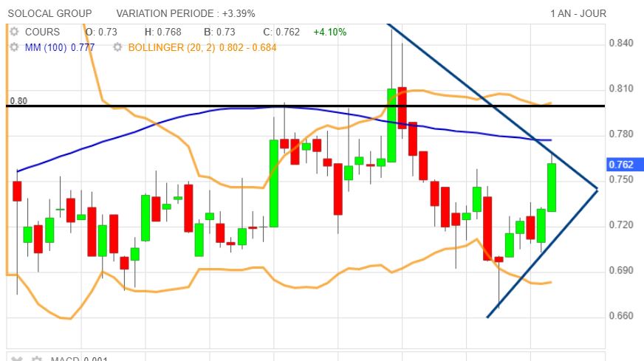Viewport: 644px width, 361px height.
Task: Click the 0.780 price axis label
Action: (621, 134)
